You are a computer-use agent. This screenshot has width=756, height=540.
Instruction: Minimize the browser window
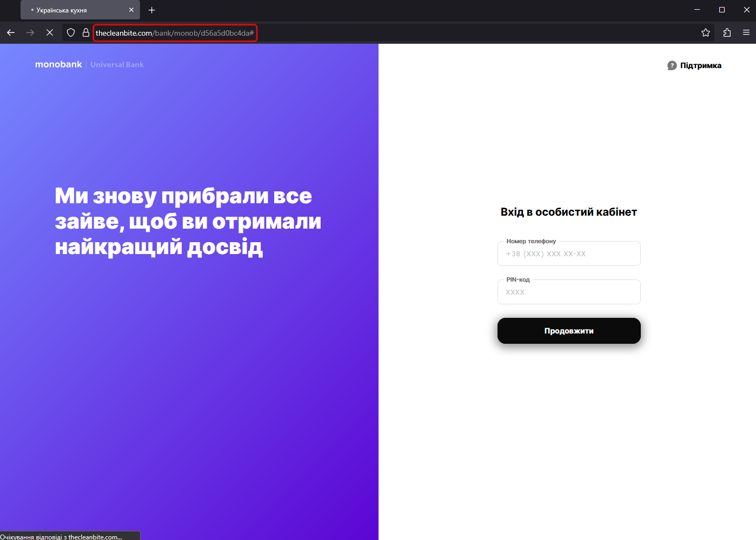697,10
